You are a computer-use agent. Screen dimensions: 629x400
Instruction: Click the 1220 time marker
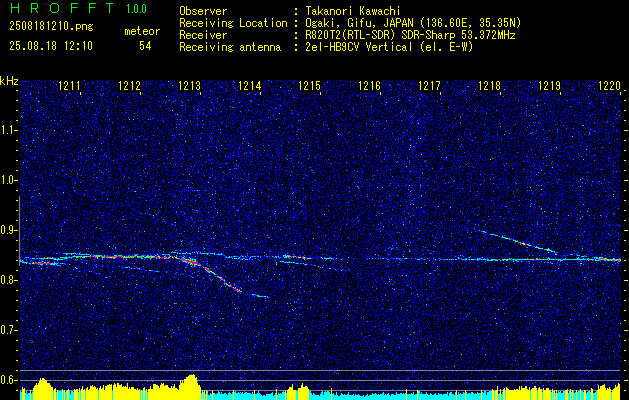coord(609,85)
